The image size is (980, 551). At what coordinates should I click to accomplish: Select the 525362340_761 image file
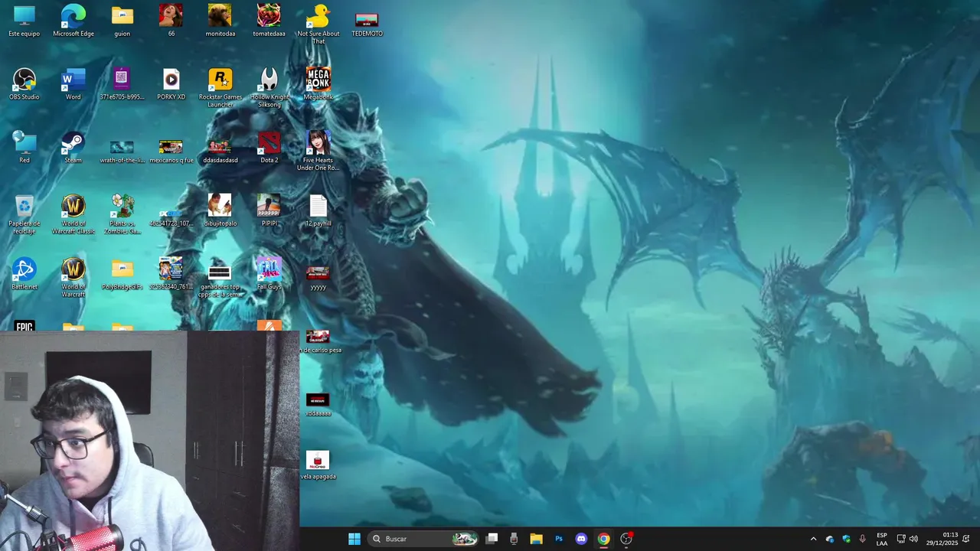click(171, 274)
